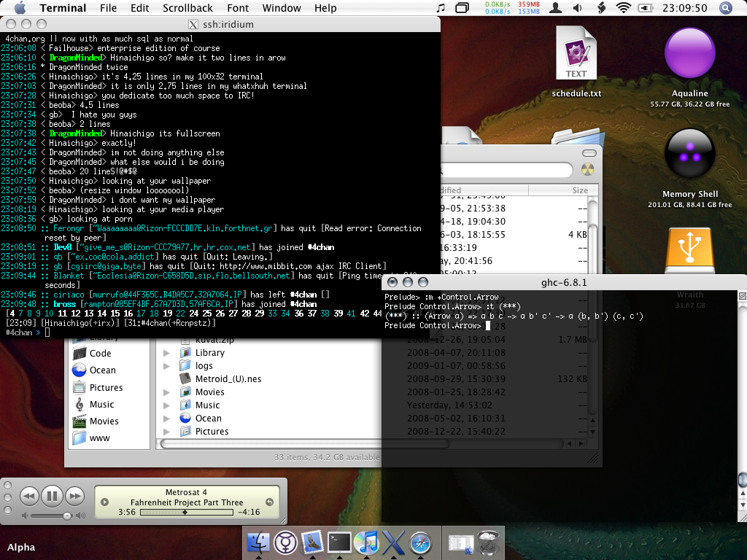Click the Size column header in Finder

point(579,190)
